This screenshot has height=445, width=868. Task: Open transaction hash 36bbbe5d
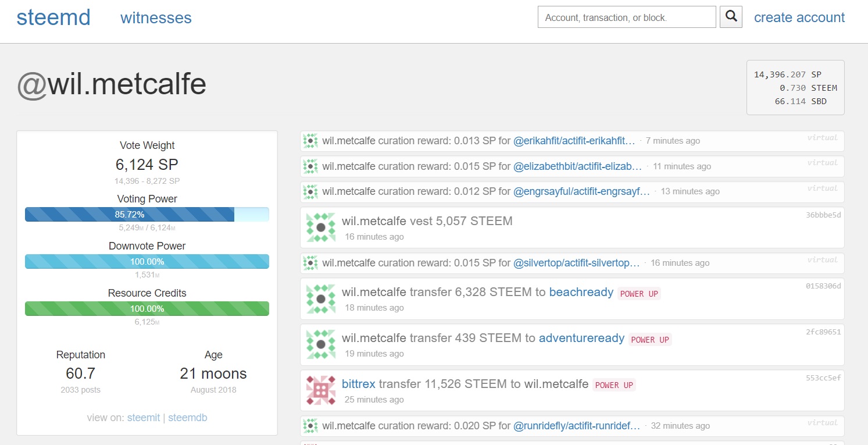point(823,215)
